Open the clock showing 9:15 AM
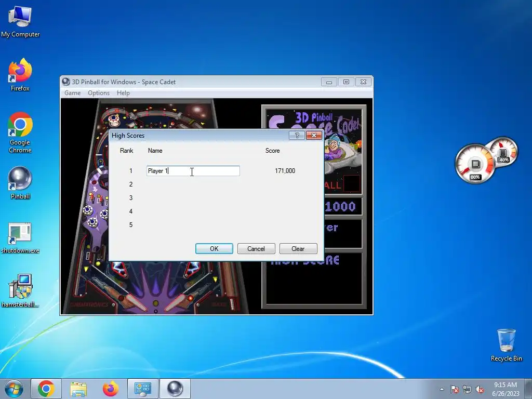The width and height of the screenshot is (532, 399). pos(506,389)
